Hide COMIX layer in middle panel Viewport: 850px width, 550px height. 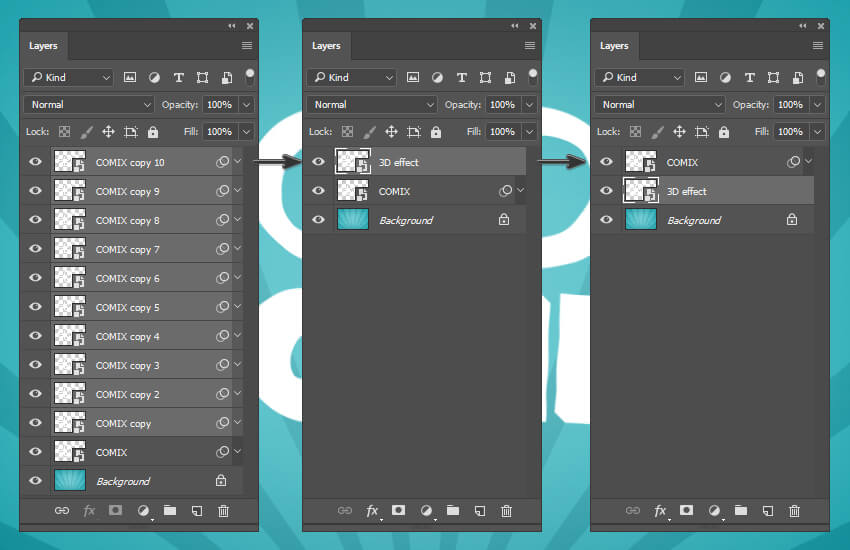pos(318,190)
